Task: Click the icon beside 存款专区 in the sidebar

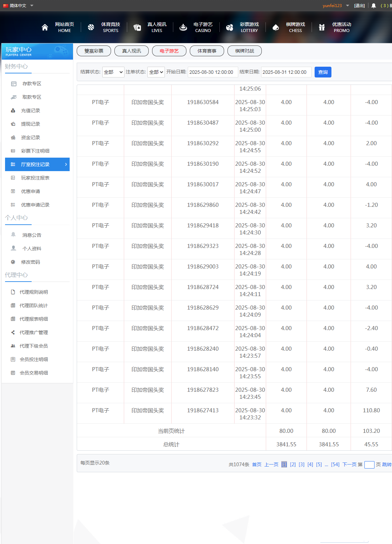Action: (14, 84)
